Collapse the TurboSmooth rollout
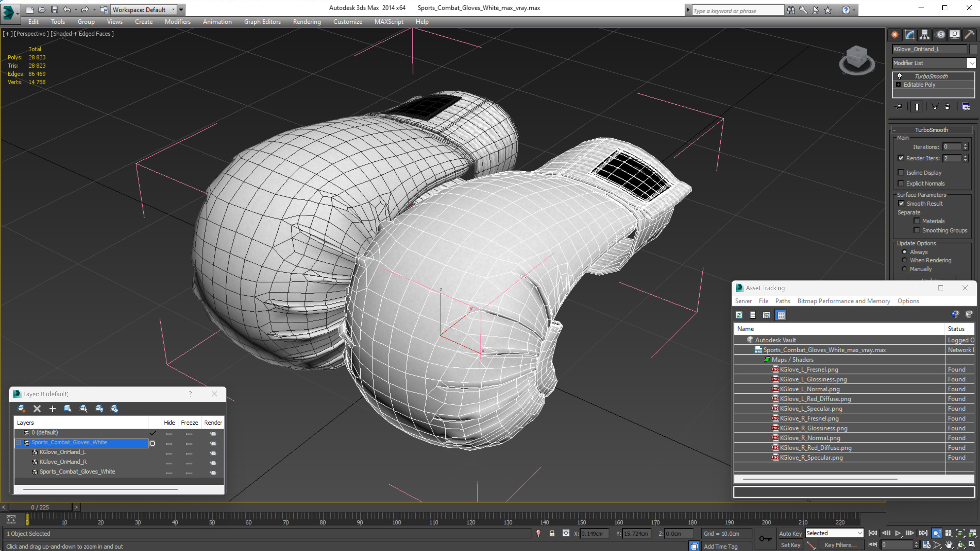980x551 pixels. pos(894,130)
